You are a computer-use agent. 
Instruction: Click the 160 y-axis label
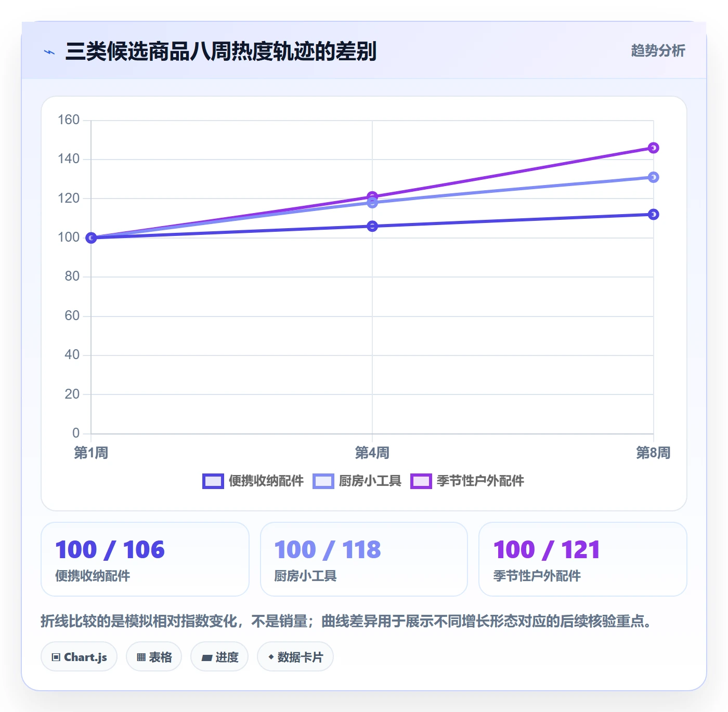pos(69,120)
